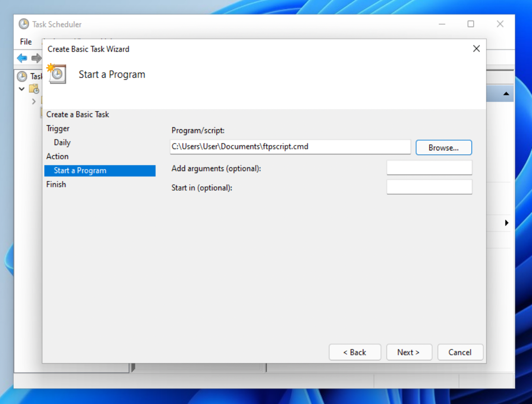Collapse the Actions pane section with up arrow
The image size is (532, 404).
coord(506,93)
